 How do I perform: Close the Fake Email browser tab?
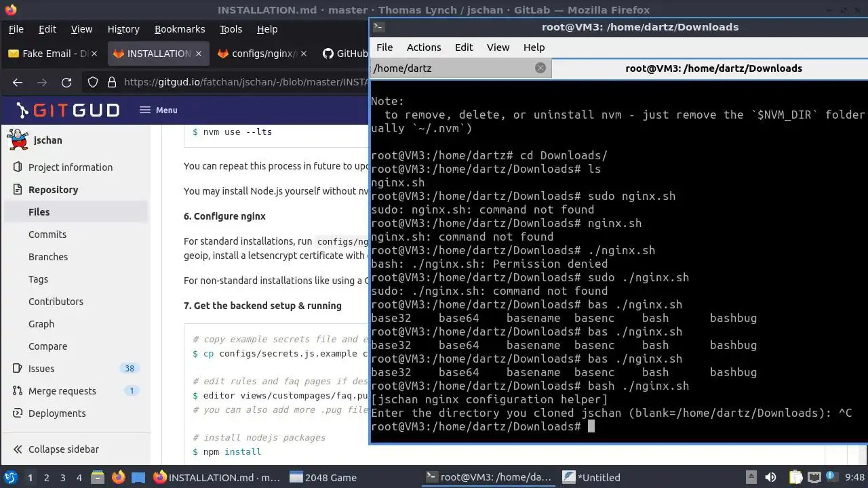click(x=94, y=54)
